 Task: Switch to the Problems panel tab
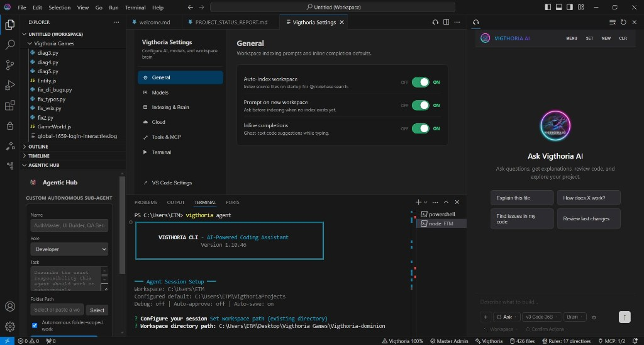146,202
